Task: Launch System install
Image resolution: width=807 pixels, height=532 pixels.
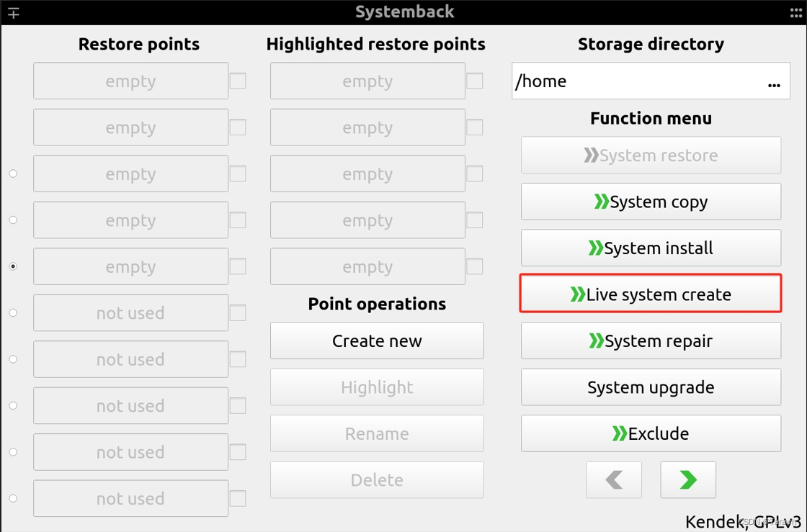Action: click(650, 248)
